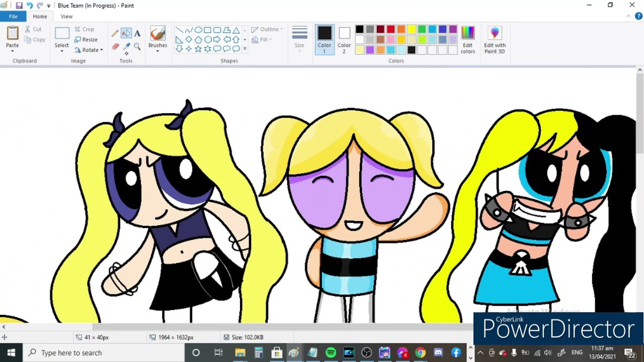This screenshot has width=644, height=362.
Task: Click the Paste clipboard icon
Action: [x=12, y=33]
